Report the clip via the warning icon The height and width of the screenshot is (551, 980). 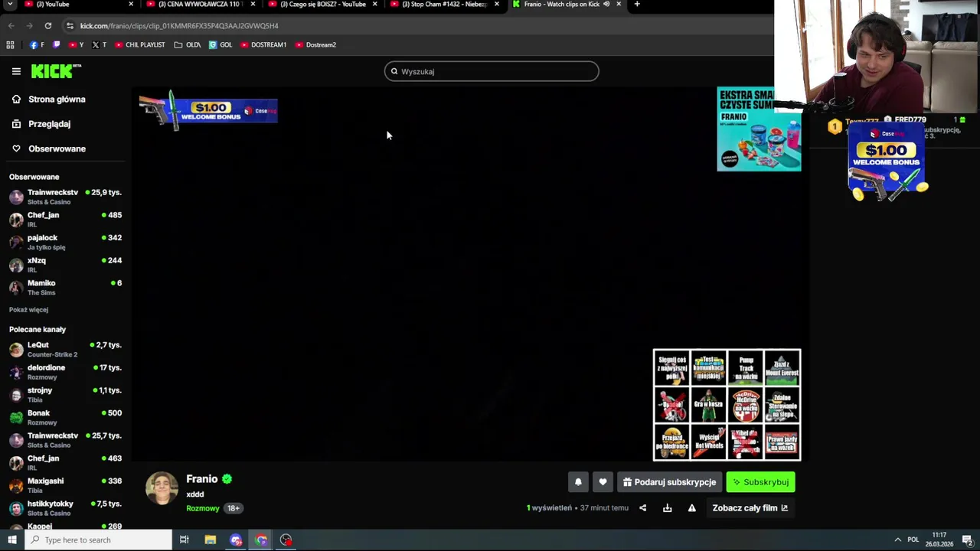pos(691,508)
